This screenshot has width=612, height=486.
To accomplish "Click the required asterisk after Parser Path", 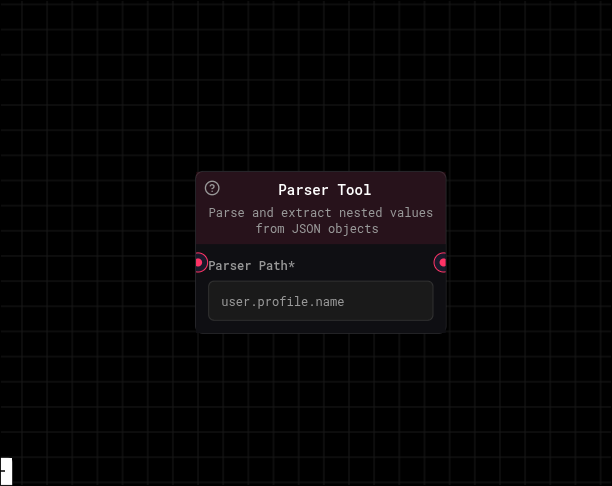I will [x=292, y=265].
